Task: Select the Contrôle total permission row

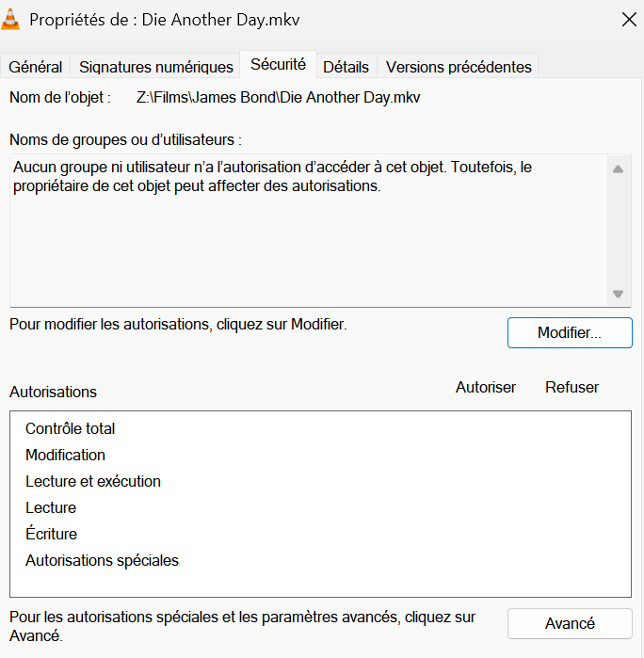Action: pos(320,428)
